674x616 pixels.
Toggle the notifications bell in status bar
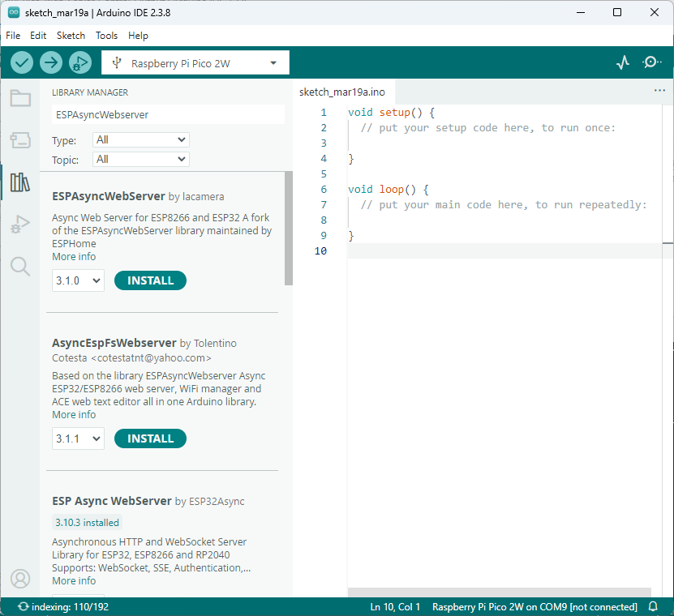654,607
